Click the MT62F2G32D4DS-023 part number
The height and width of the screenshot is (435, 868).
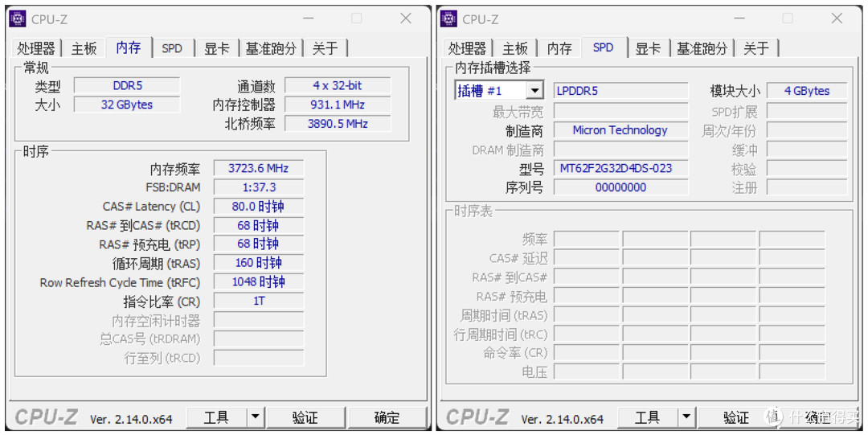tap(621, 169)
